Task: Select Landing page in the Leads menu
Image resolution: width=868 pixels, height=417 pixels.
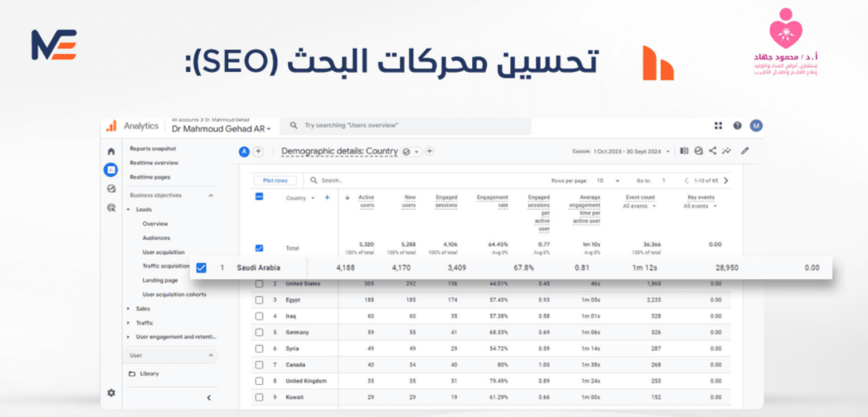Action: [x=160, y=281]
